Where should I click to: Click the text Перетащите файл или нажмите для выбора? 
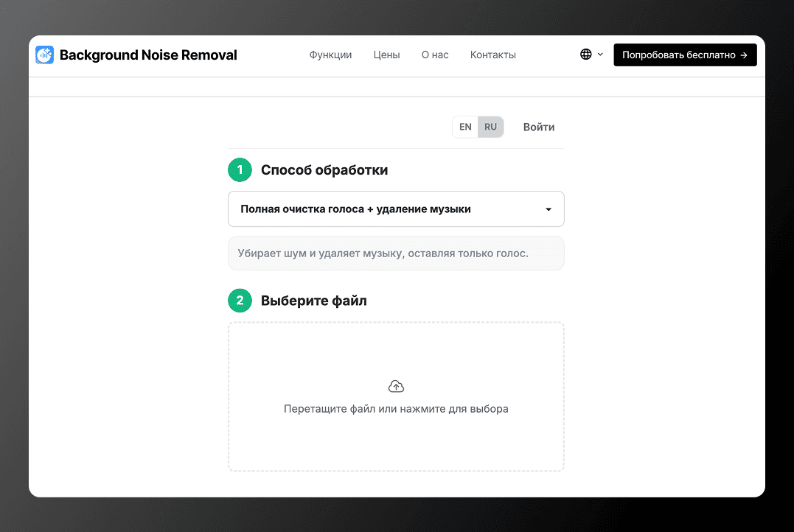[396, 409]
